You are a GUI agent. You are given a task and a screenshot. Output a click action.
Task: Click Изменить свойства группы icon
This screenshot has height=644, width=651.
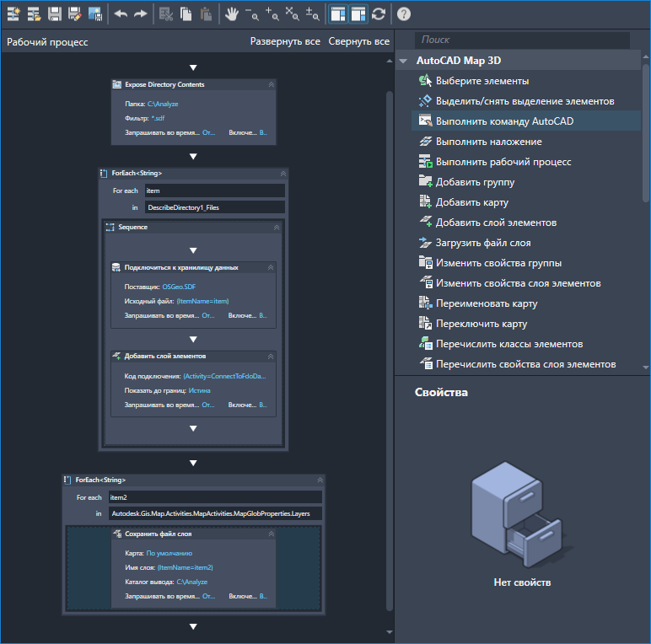[x=425, y=262]
